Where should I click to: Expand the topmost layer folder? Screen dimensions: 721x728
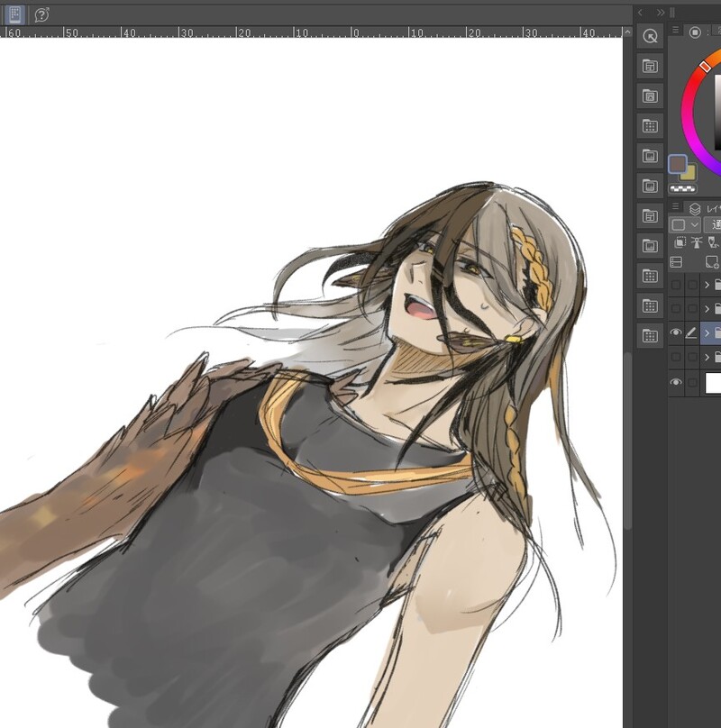click(707, 285)
